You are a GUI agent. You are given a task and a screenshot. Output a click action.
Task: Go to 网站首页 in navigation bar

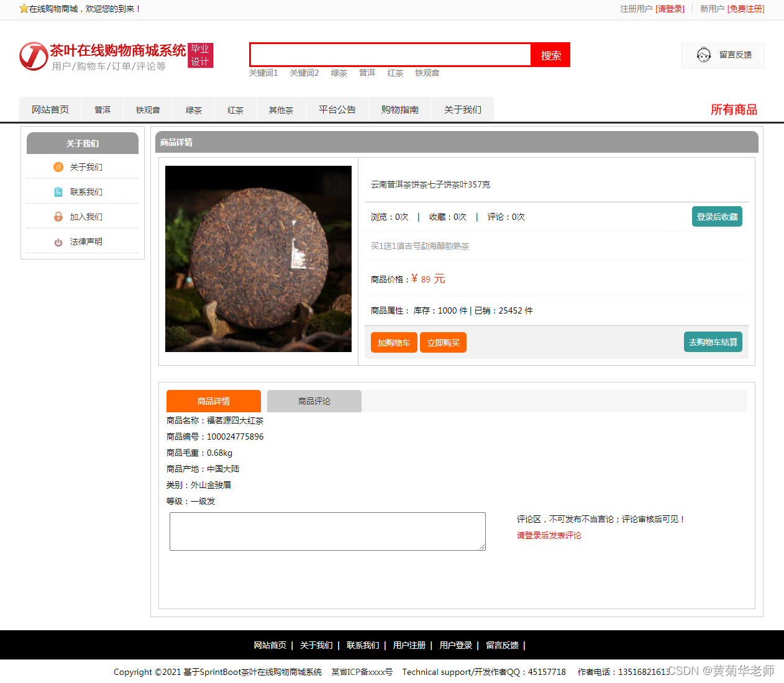(x=50, y=110)
